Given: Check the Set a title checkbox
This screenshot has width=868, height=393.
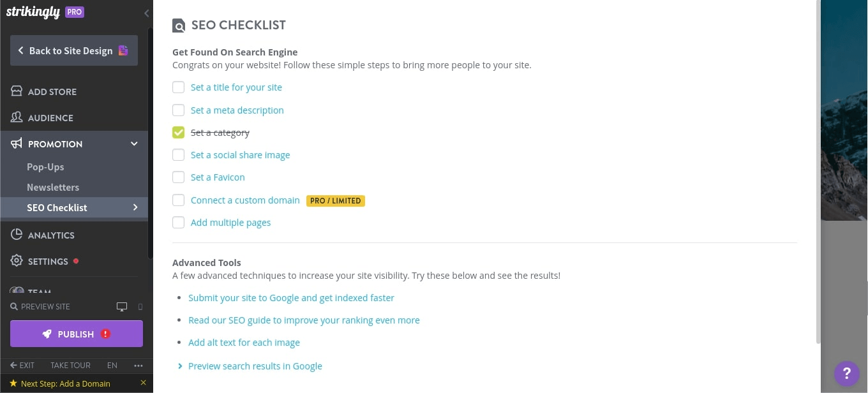Looking at the screenshot, I should (179, 87).
